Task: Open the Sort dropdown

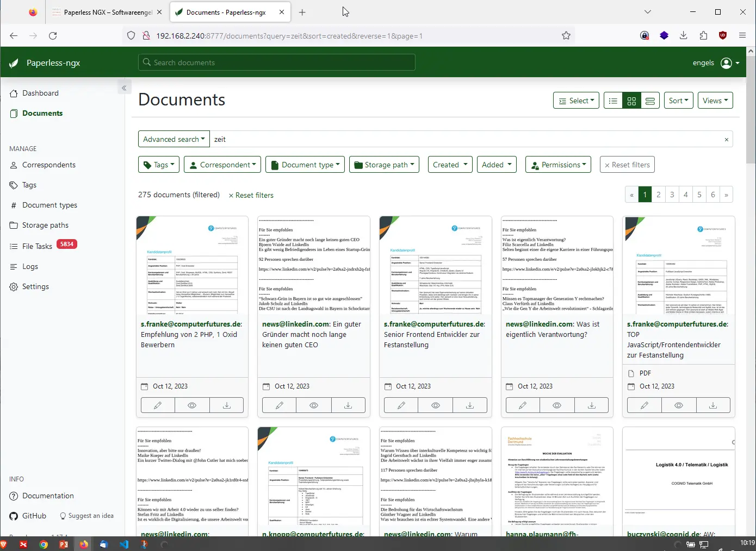Action: tap(678, 101)
